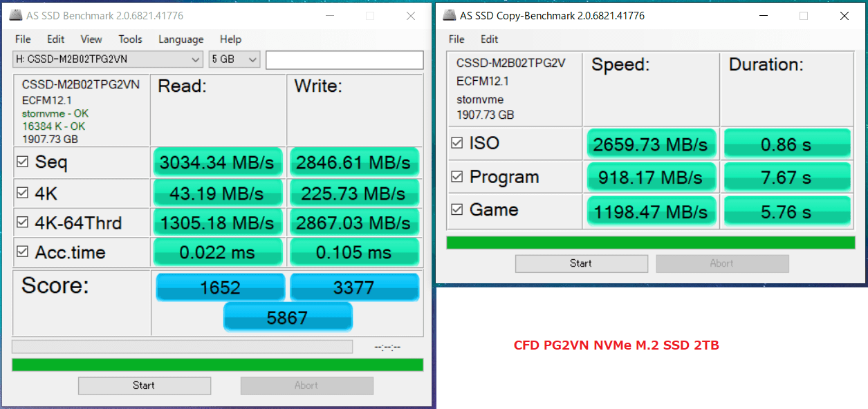868x409 pixels.
Task: Toggle the Program copy test checkbox
Action: pyautogui.click(x=456, y=177)
